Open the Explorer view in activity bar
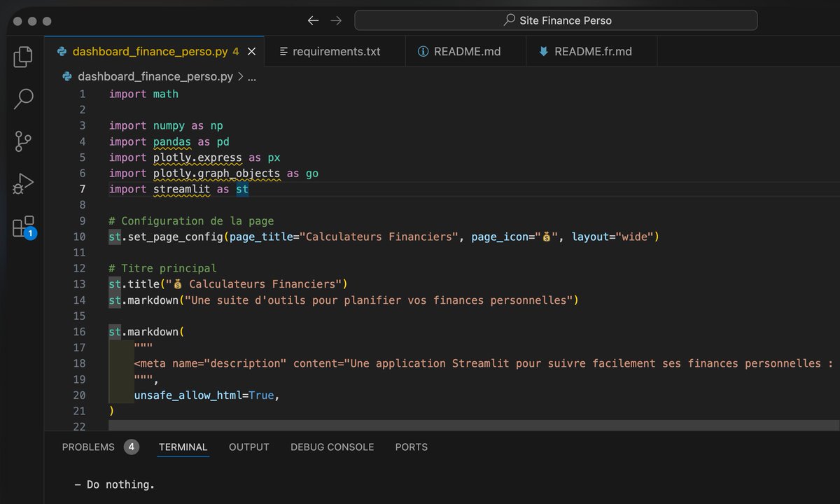Viewport: 840px width, 504px height. tap(23, 57)
